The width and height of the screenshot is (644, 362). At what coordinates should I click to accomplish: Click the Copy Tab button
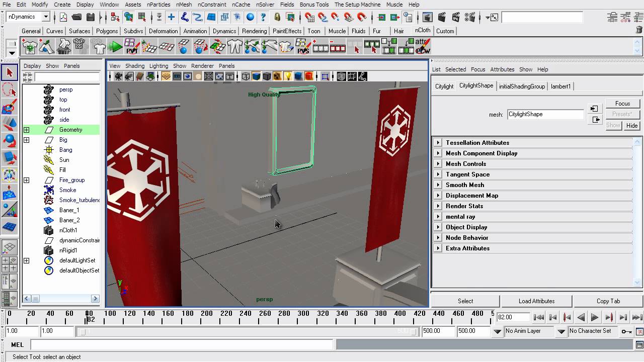pos(608,301)
